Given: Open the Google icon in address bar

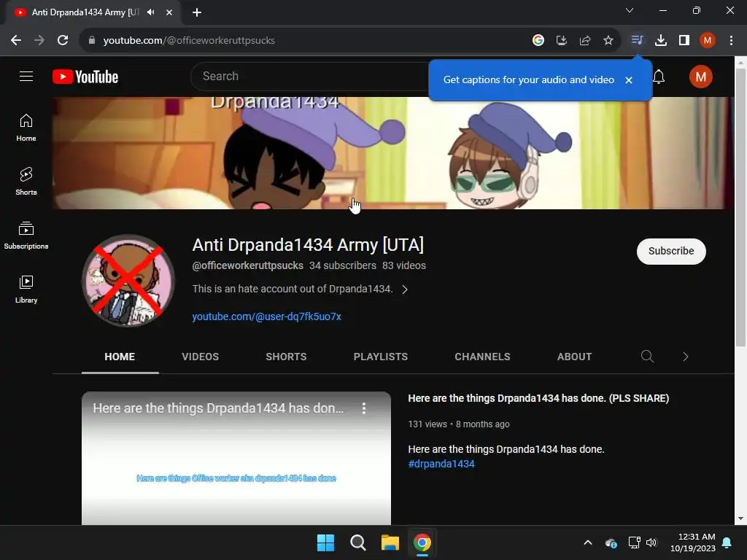Looking at the screenshot, I should [538, 41].
